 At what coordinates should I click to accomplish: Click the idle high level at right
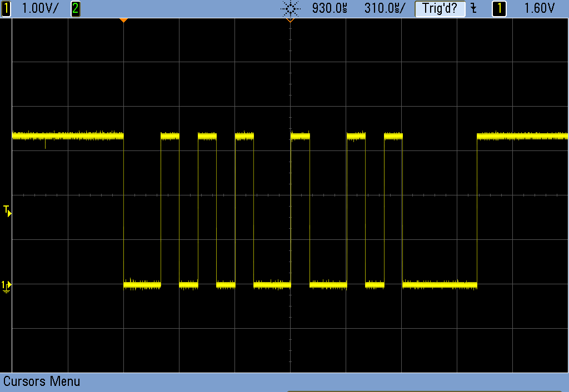point(522,135)
